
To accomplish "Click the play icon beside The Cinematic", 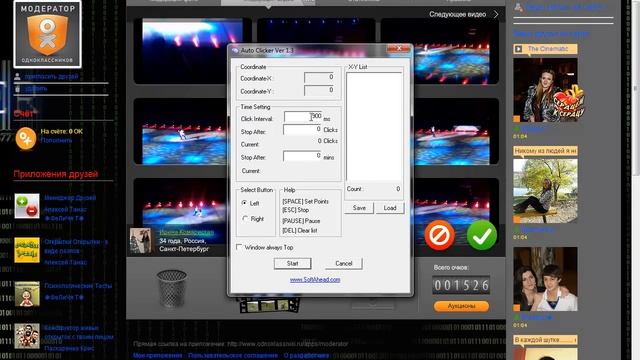I will [x=518, y=49].
